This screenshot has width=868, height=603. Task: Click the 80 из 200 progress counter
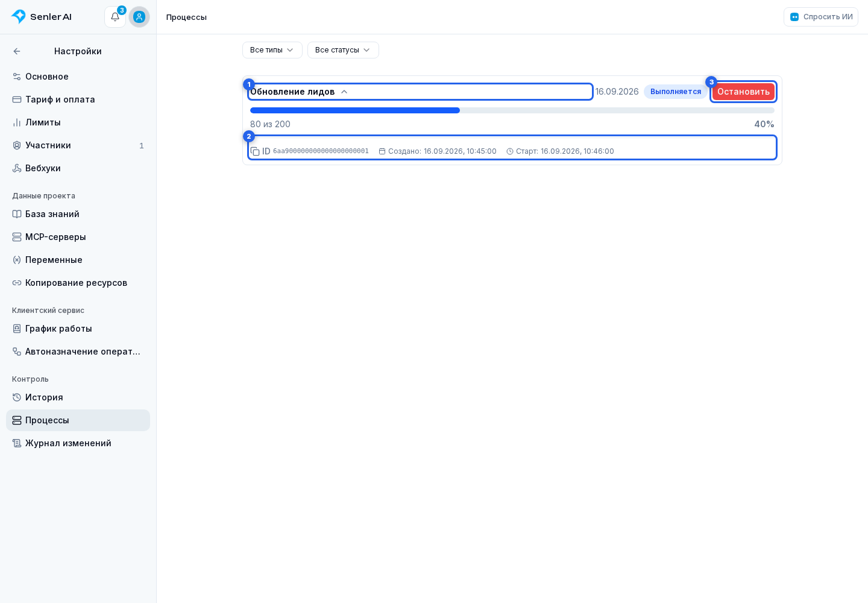pyautogui.click(x=270, y=124)
